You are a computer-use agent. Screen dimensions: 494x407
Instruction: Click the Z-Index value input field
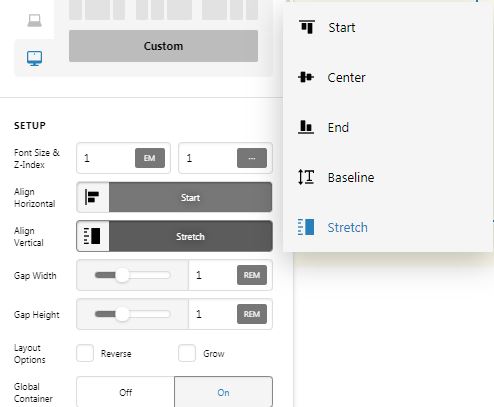[208, 158]
